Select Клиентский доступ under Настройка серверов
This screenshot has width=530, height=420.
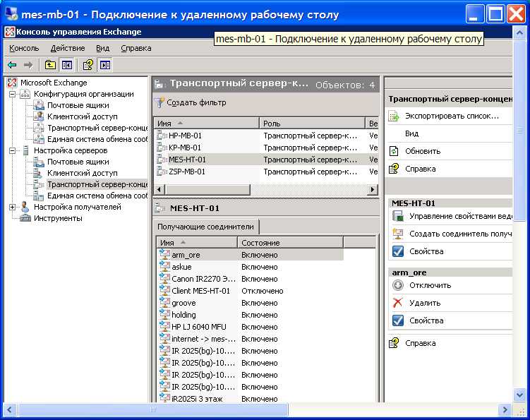82,173
